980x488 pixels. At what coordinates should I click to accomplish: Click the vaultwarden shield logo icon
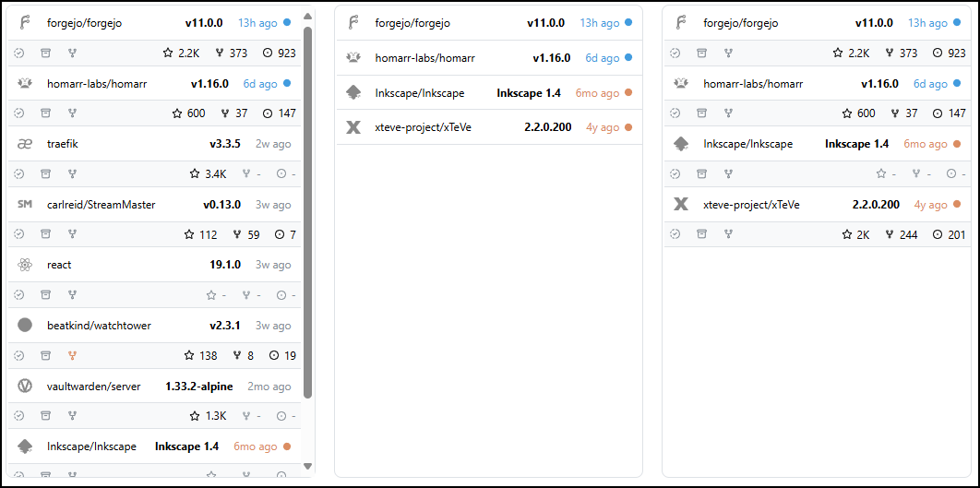(x=25, y=387)
